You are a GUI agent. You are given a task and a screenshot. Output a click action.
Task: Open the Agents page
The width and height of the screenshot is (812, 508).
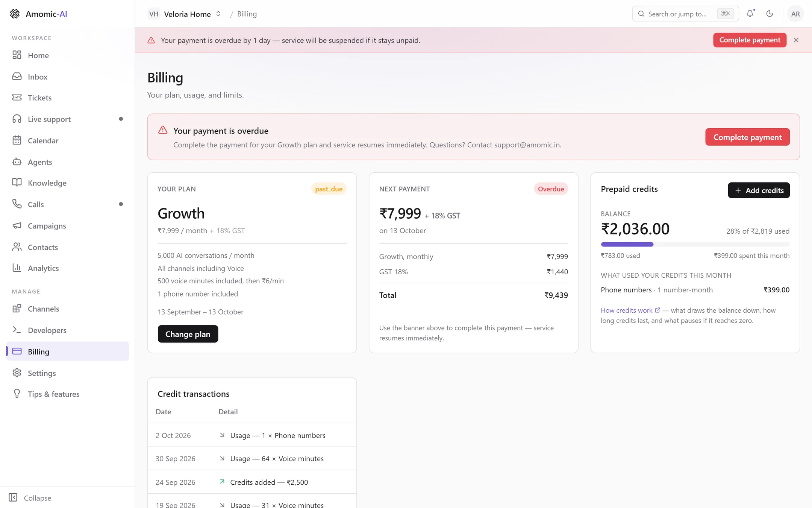tap(68, 162)
